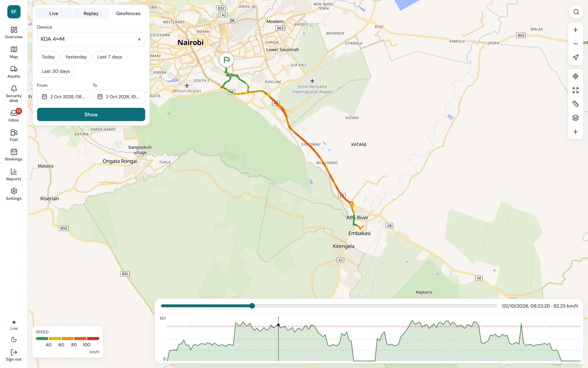The height and width of the screenshot is (368, 588).
Task: Clear the KDA 4••M device selection
Action: pos(139,39)
